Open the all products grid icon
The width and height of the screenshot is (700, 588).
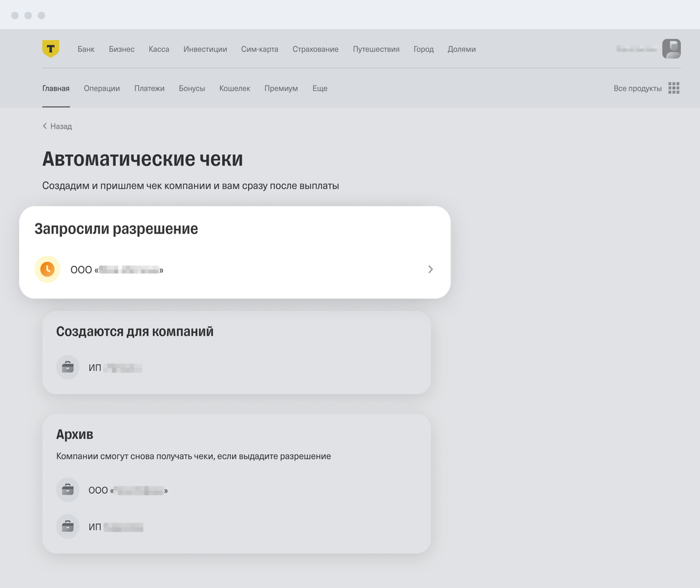coord(673,88)
